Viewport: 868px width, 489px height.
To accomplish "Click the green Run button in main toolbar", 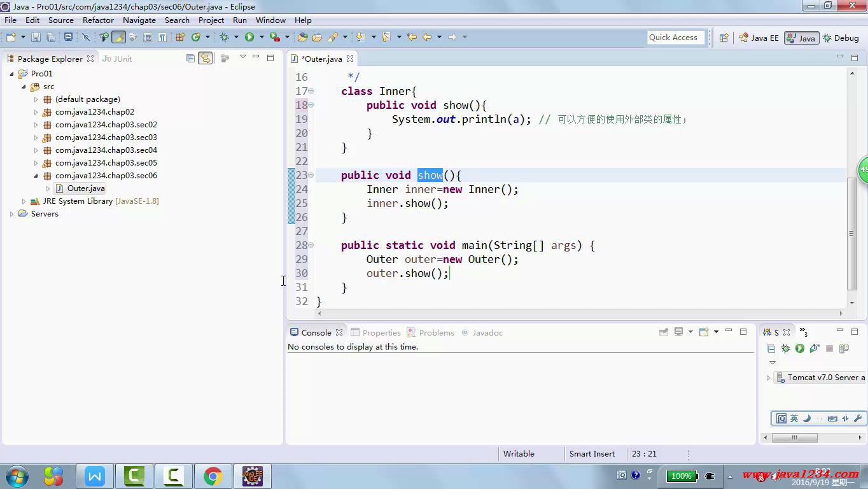I will (249, 37).
